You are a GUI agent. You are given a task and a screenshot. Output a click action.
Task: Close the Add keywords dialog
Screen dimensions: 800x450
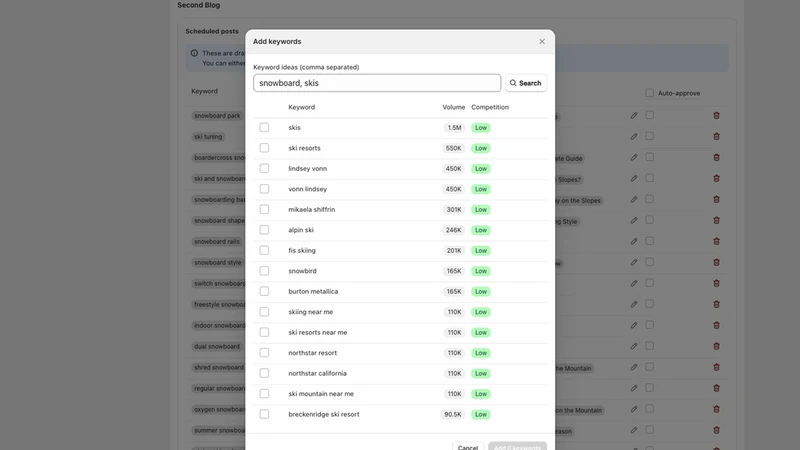pos(542,41)
